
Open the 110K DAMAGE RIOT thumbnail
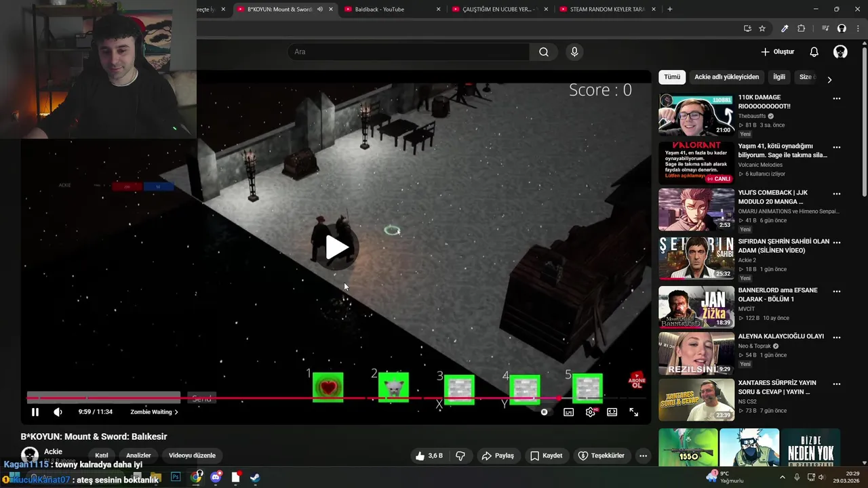click(x=696, y=115)
